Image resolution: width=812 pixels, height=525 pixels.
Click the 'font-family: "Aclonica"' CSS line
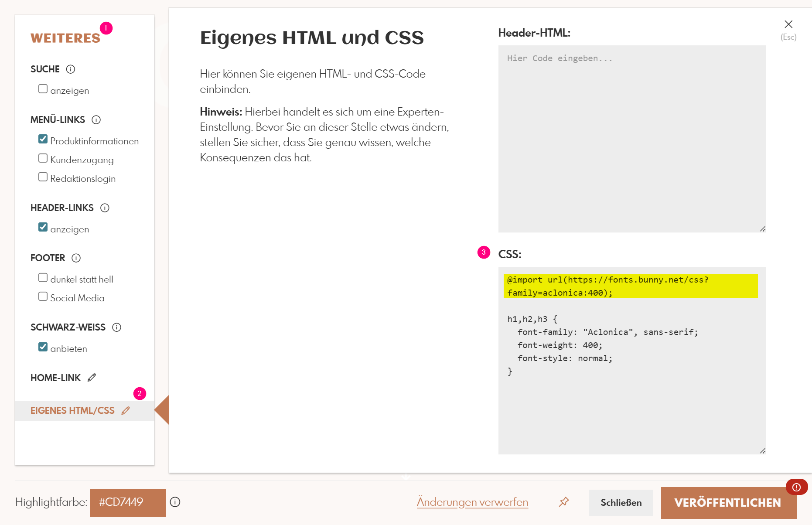607,332
